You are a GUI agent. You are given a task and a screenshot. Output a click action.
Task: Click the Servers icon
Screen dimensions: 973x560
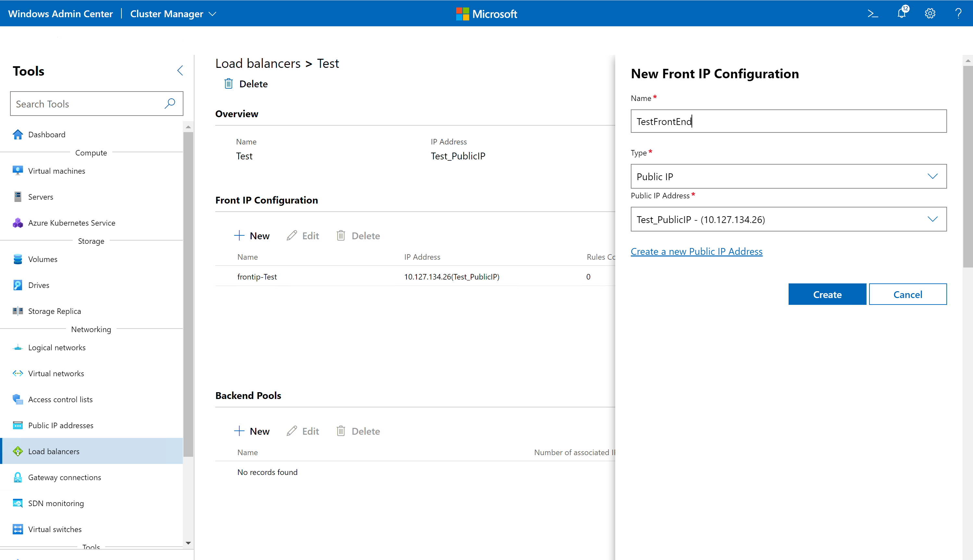point(18,196)
